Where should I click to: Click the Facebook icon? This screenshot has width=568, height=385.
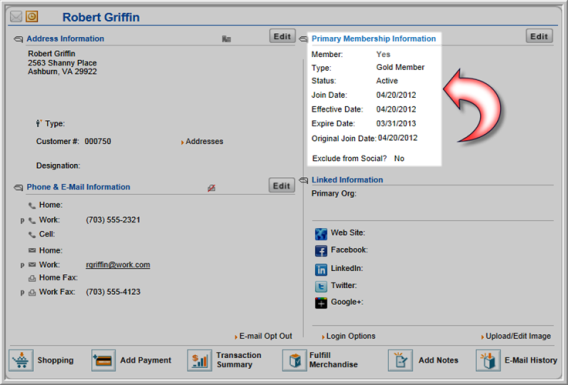coord(321,251)
